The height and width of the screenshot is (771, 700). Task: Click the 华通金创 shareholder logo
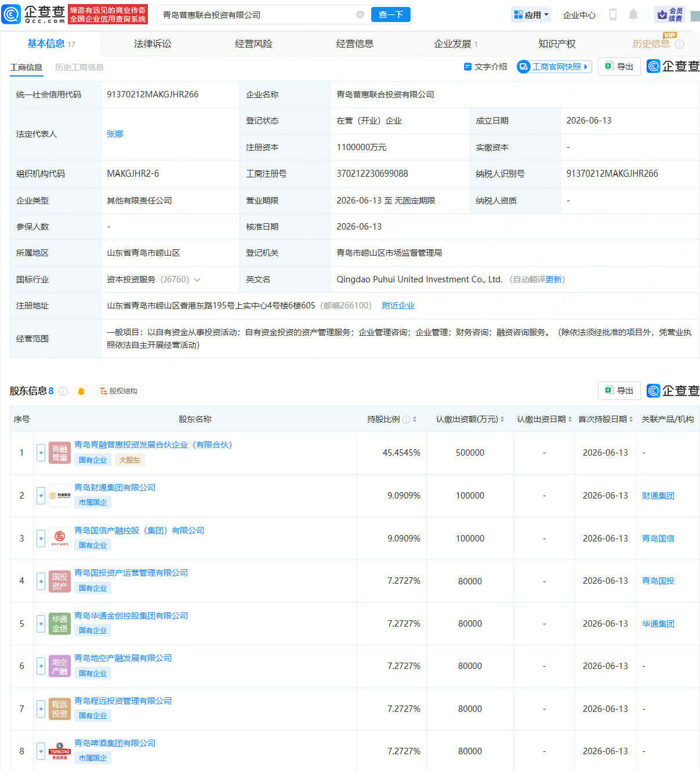point(60,624)
